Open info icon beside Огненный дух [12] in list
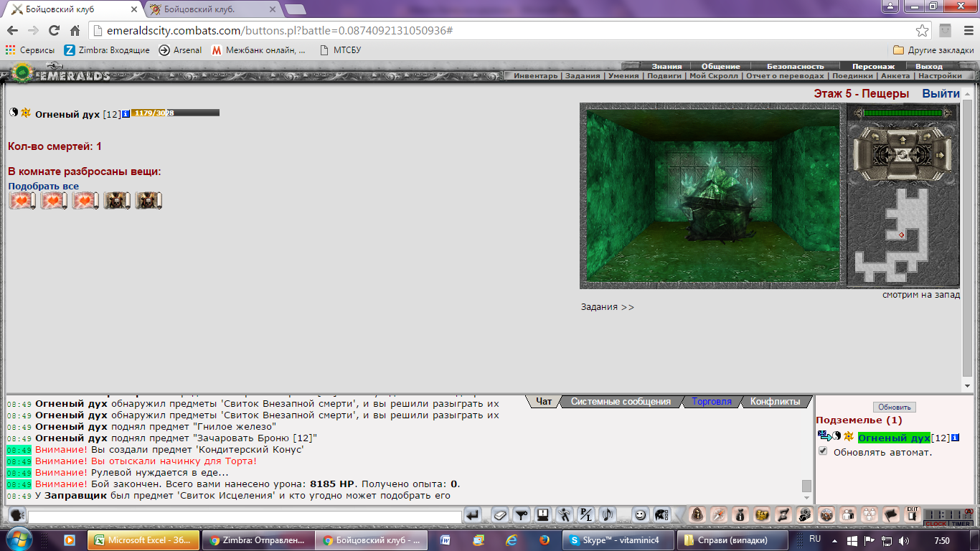The width and height of the screenshot is (980, 551). 956,438
